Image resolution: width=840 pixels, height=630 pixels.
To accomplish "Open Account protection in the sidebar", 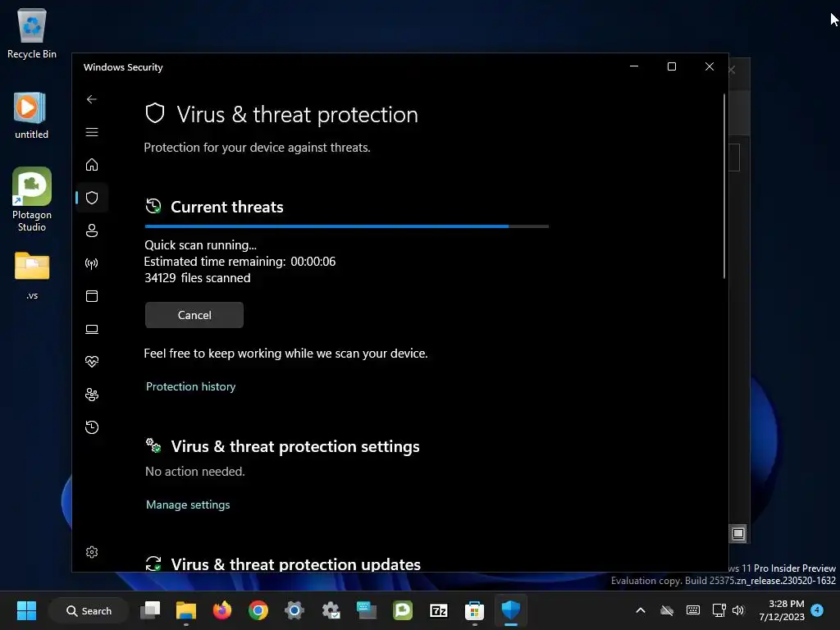I will click(92, 231).
